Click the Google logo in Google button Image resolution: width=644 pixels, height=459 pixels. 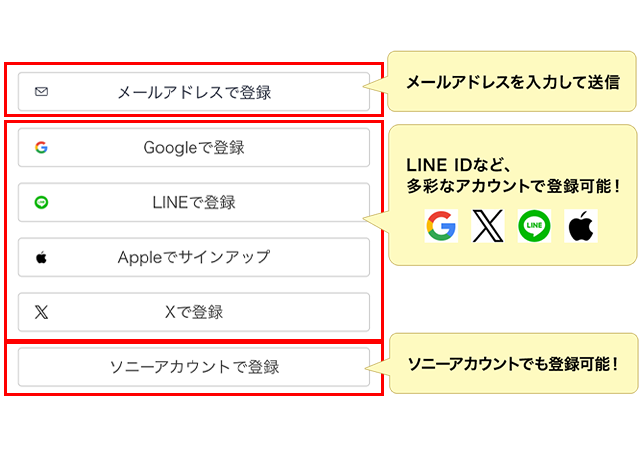tap(41, 147)
